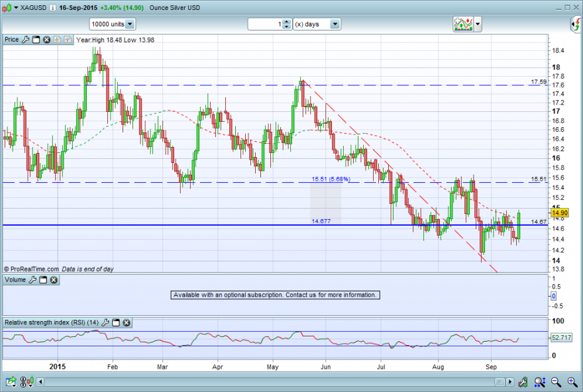Open Volume panel settings wrench
This screenshot has height=392, width=583.
pyautogui.click(x=32, y=280)
